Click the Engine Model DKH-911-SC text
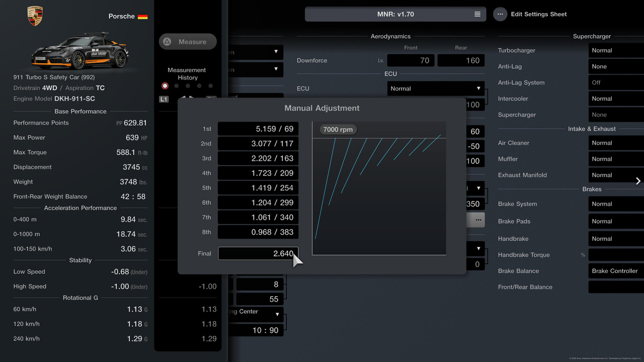 (54, 99)
